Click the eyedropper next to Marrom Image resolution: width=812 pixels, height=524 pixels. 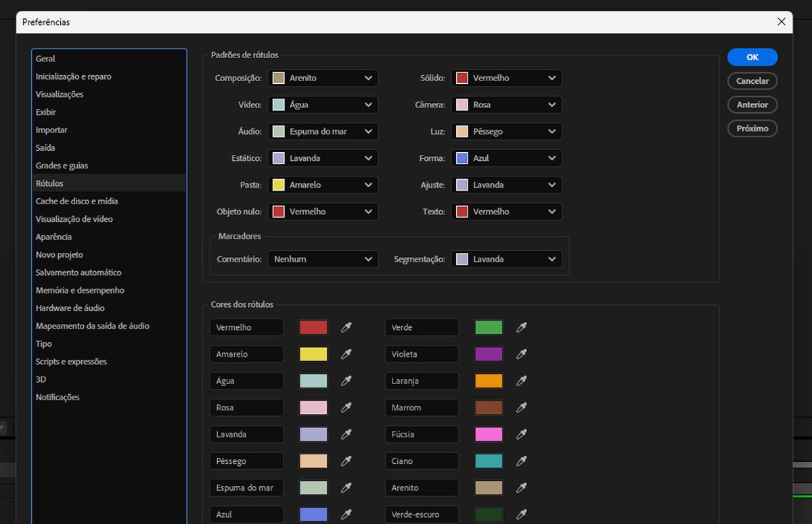[521, 407]
